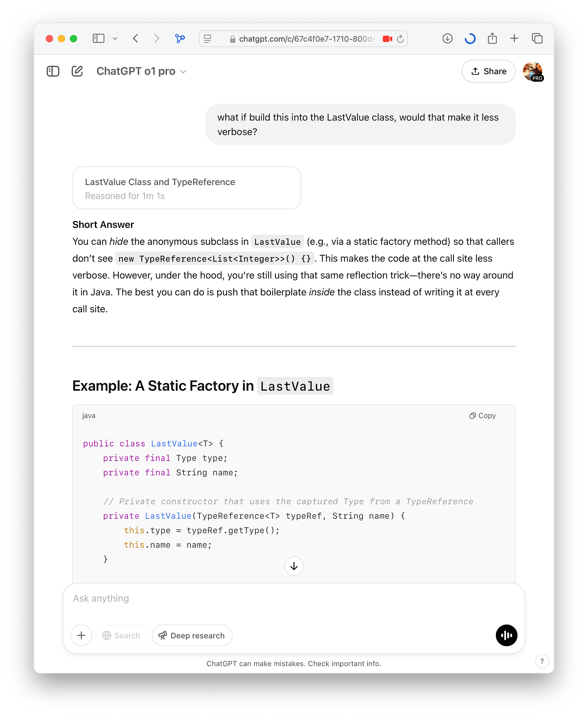Image resolution: width=588 pixels, height=718 pixels.
Task: Expand the LastValue Class and TypeReference reasoning
Action: (x=187, y=188)
